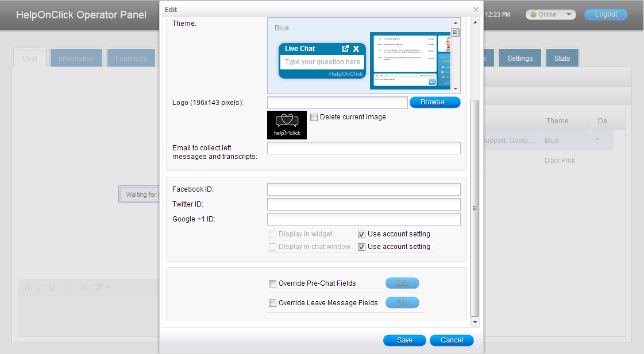Click the Browse... button for logo

coord(435,102)
